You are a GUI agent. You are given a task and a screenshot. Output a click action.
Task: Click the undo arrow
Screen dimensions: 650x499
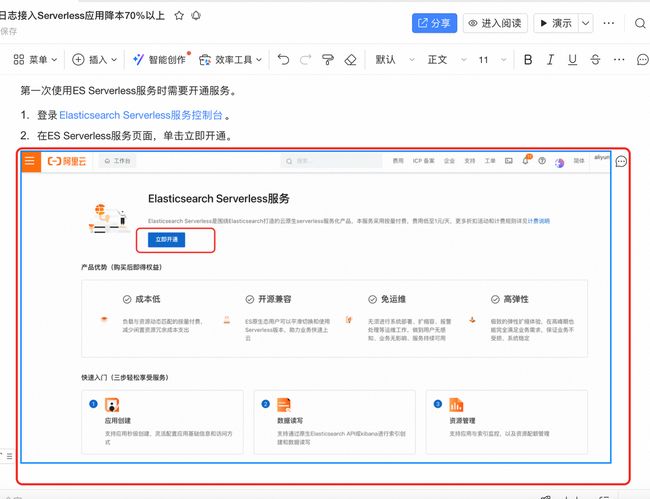[283, 60]
